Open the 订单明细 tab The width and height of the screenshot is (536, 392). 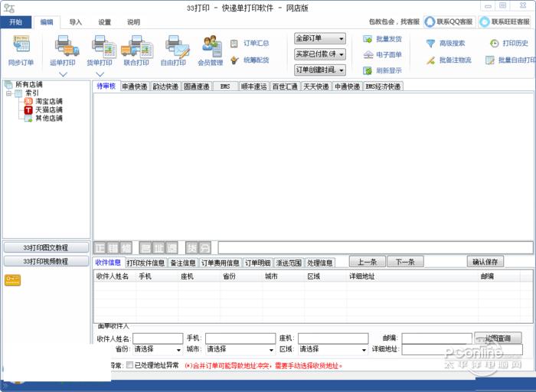point(258,263)
